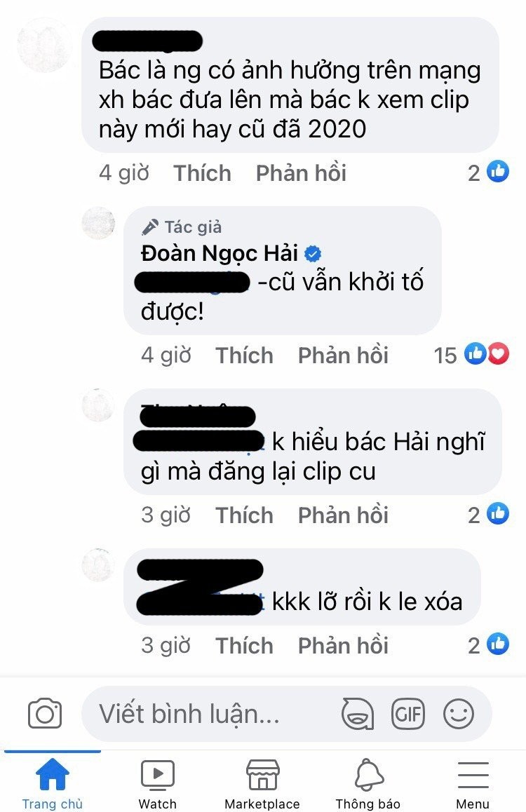Viewport: 526px width, 812px height.
Task: Open the author's profile avatar thumbnail
Action: click(98, 223)
